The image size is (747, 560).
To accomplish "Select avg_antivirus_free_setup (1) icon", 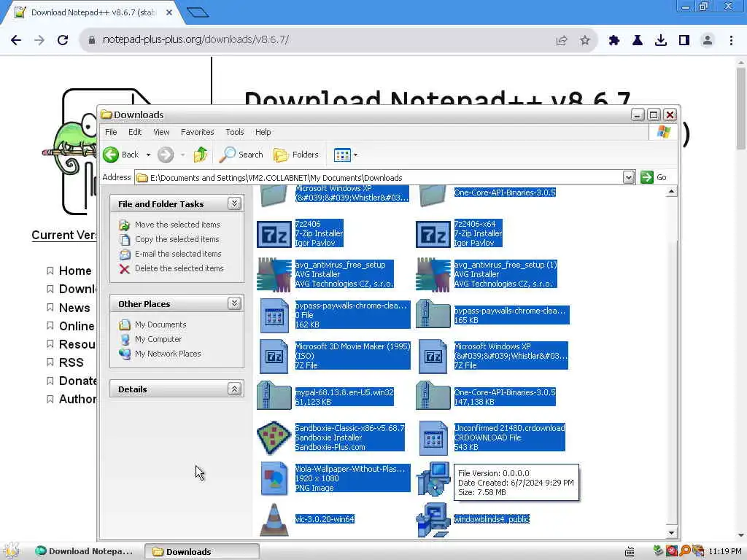I will pyautogui.click(x=433, y=274).
